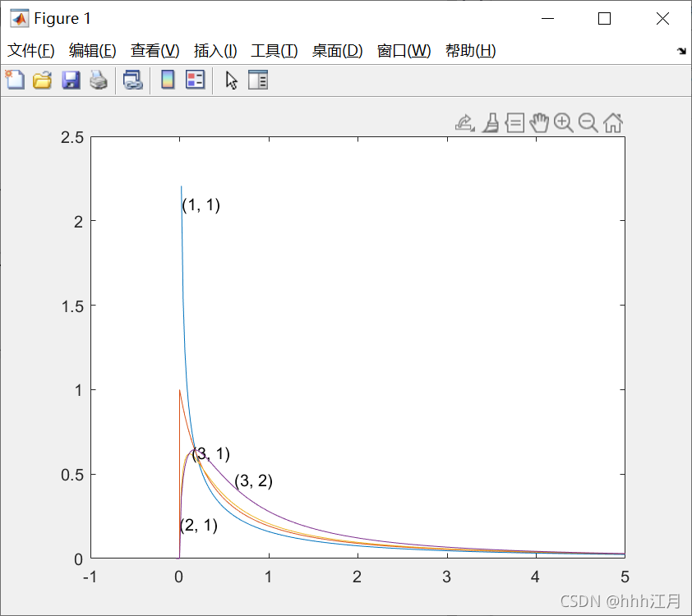
Task: Open the 文件(F) menu
Action: pyautogui.click(x=31, y=51)
